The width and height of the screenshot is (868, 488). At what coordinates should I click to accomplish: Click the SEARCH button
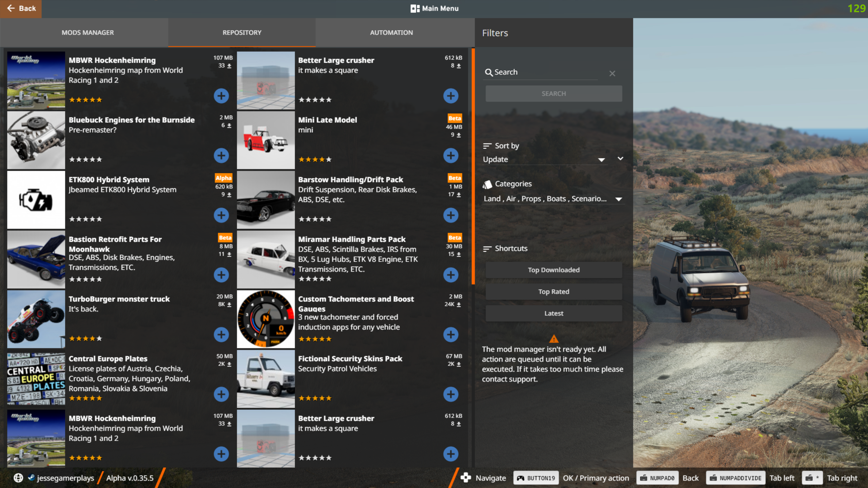(554, 94)
